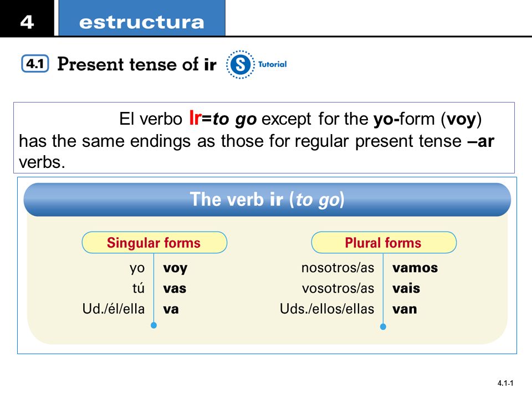Viewport: 532px width, 399px height.
Task: Click the verb form vas
Action: click(175, 289)
